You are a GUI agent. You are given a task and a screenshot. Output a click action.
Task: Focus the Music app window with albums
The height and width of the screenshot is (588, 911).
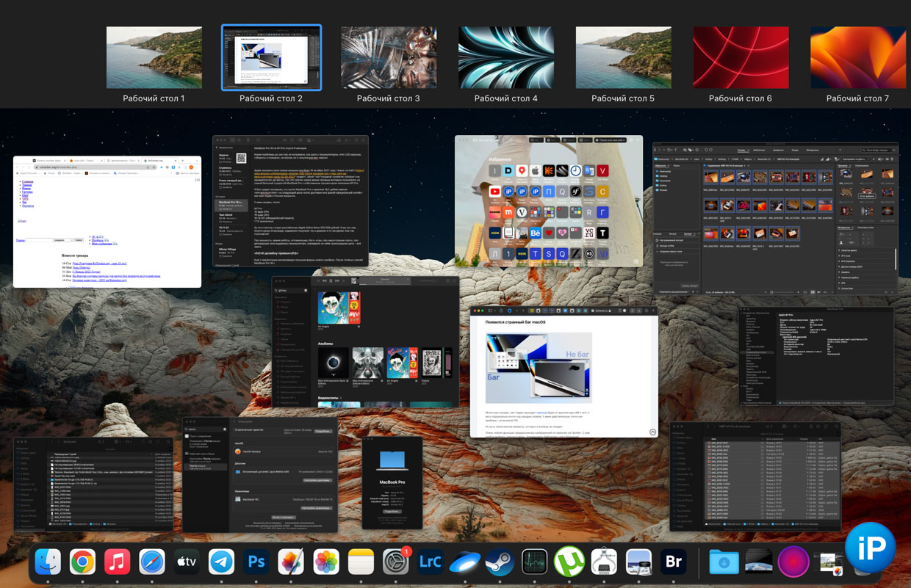pyautogui.click(x=365, y=341)
